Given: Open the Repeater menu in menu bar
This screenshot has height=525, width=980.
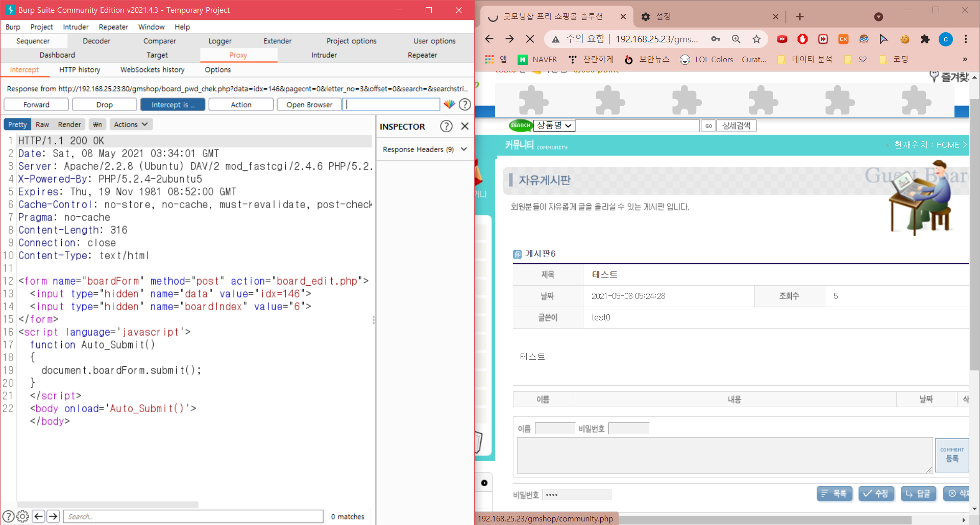Looking at the screenshot, I should [x=113, y=27].
